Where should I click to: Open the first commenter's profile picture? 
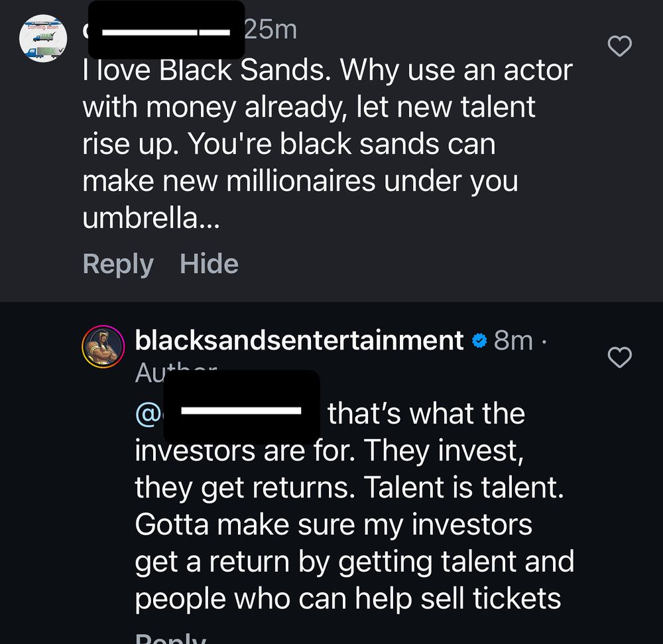[43, 39]
